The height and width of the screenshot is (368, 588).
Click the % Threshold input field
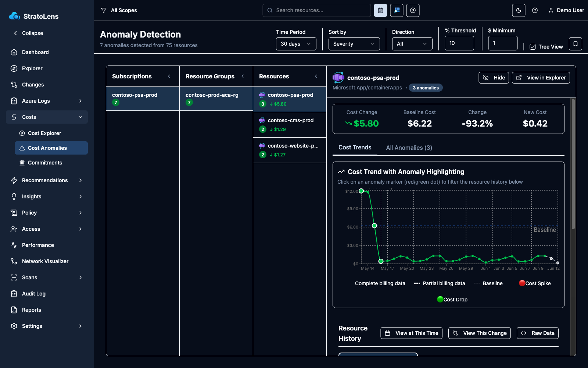pos(459,43)
